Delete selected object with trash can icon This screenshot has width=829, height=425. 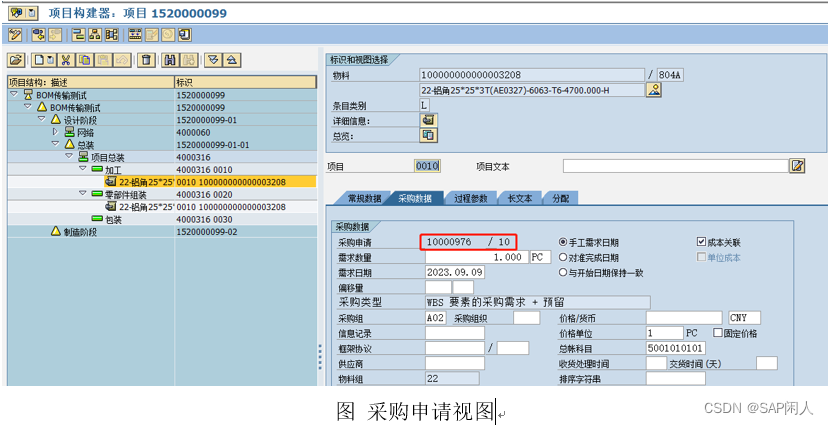point(146,60)
